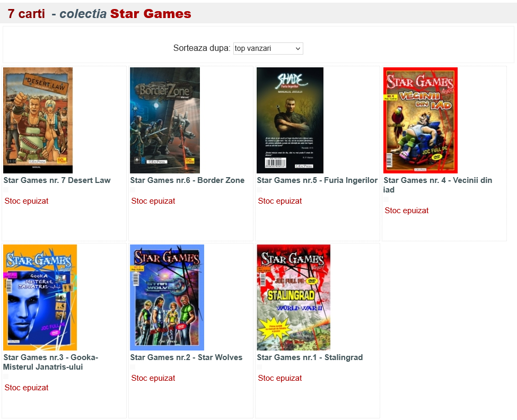Open the Vecinii din iad cover image

[420, 120]
